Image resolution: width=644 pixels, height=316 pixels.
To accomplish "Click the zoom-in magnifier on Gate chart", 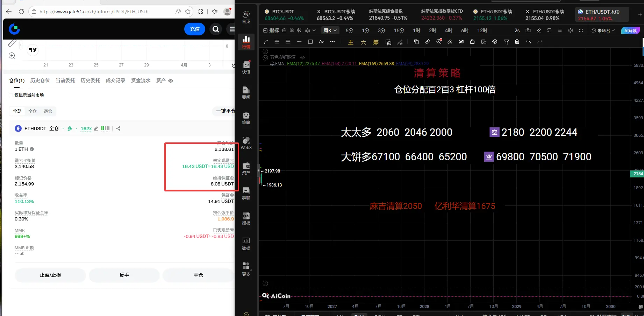I will pos(12,56).
